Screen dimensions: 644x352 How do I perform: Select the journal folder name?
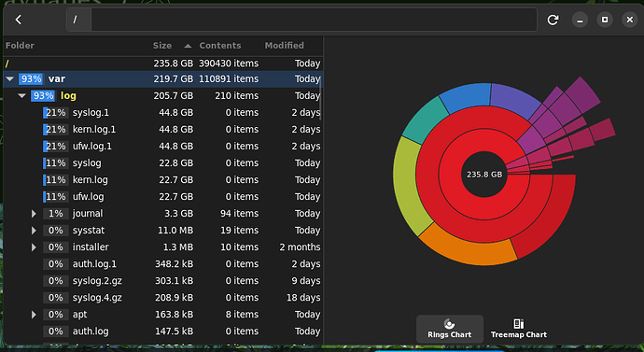tap(88, 214)
